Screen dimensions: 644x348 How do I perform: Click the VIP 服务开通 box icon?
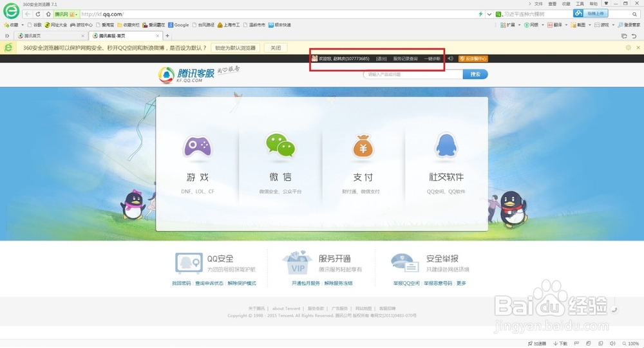[297, 262]
